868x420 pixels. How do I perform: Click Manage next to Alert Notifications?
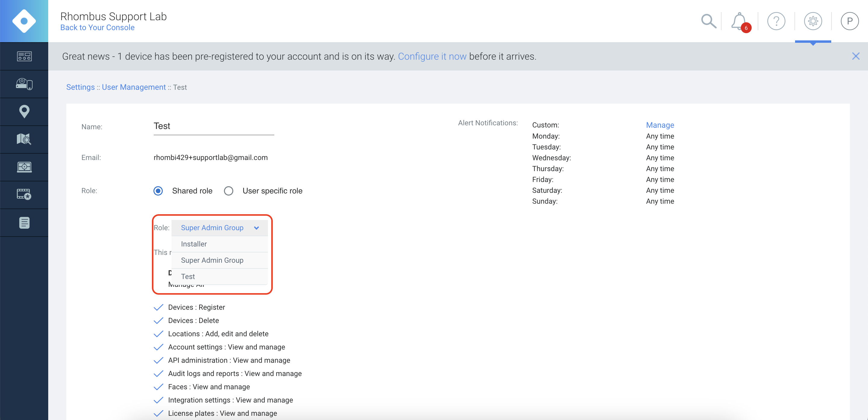(660, 125)
